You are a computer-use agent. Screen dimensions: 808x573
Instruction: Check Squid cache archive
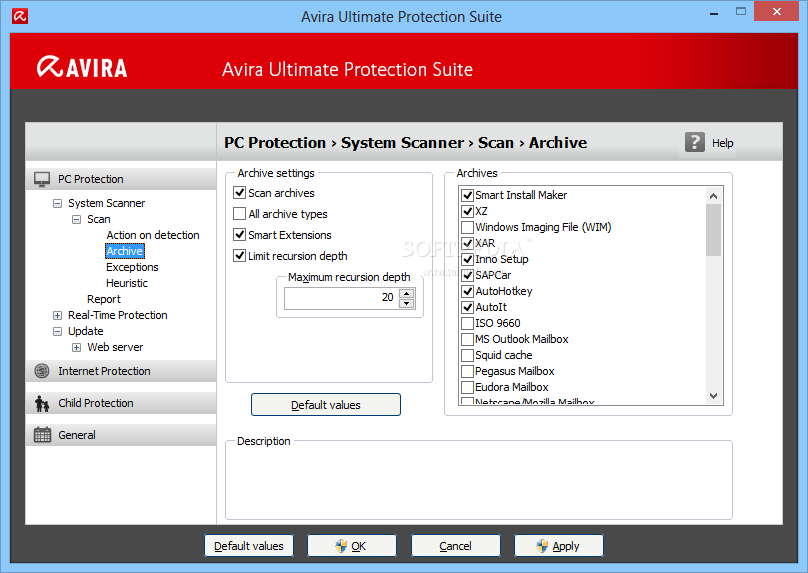coord(467,355)
